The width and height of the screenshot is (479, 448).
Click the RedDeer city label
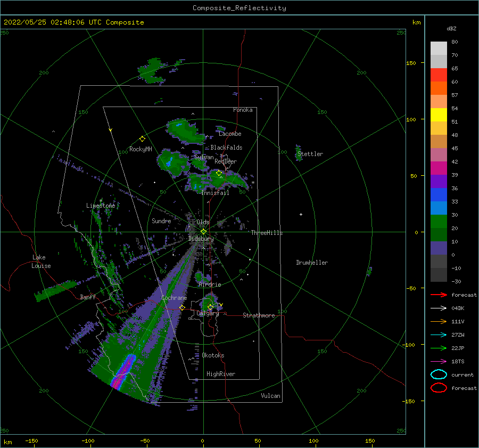[x=226, y=161]
